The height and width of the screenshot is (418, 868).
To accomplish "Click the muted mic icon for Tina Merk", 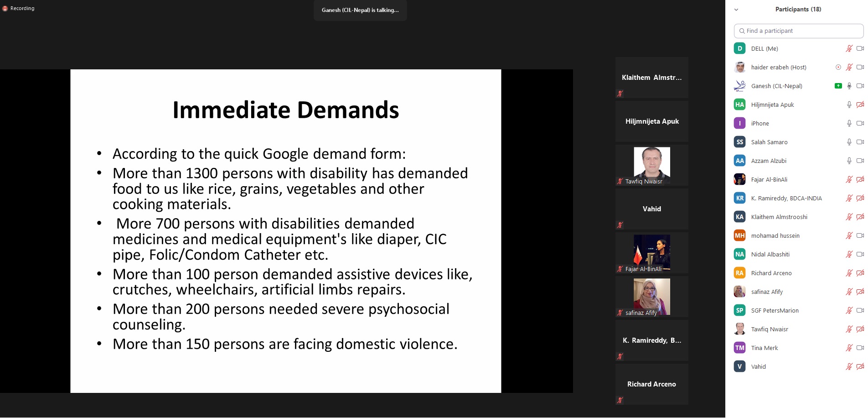I will [849, 348].
